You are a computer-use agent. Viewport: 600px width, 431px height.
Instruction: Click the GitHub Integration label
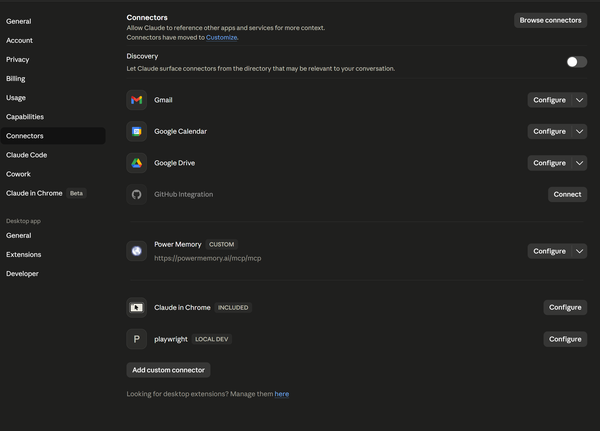click(x=184, y=194)
